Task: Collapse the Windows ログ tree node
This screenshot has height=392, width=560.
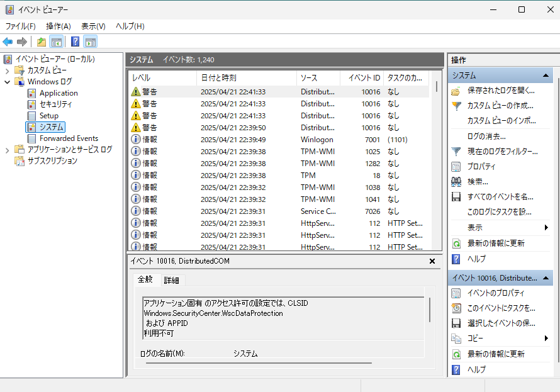Action: [7, 82]
